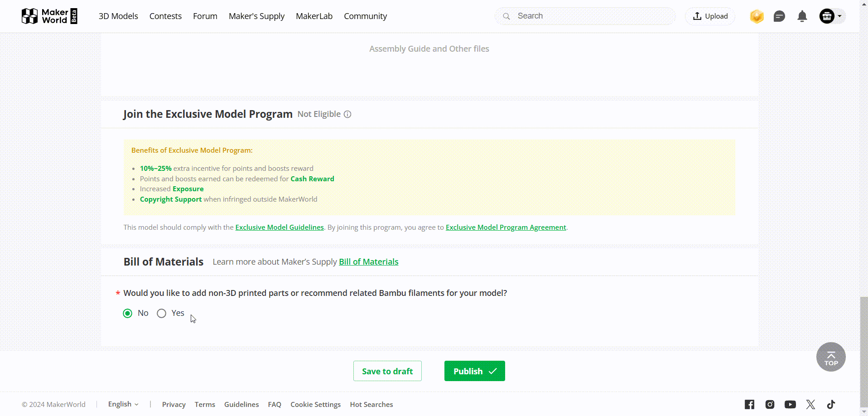Open the Community menu
Screen dimensions: 868x416
click(x=365, y=16)
